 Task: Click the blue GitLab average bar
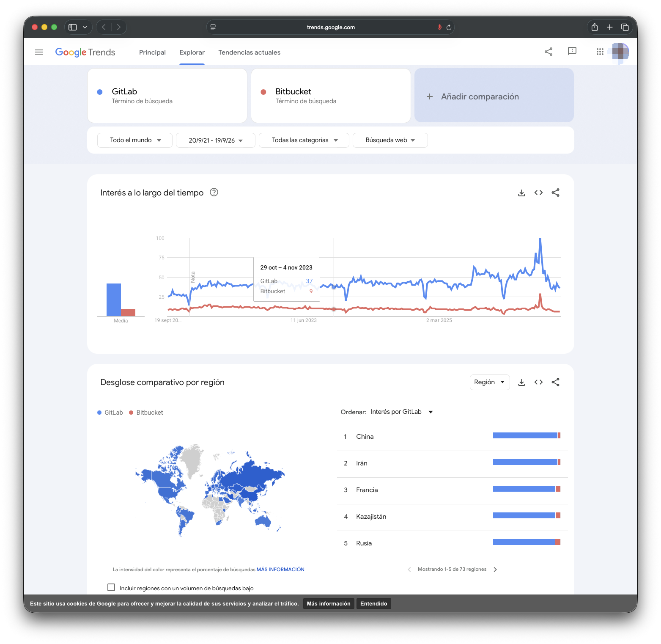tap(114, 300)
